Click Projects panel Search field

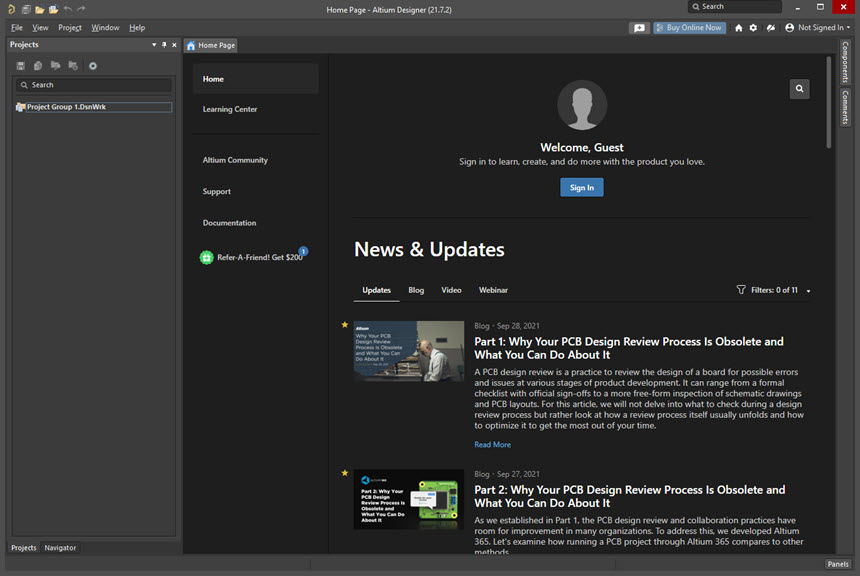click(94, 85)
